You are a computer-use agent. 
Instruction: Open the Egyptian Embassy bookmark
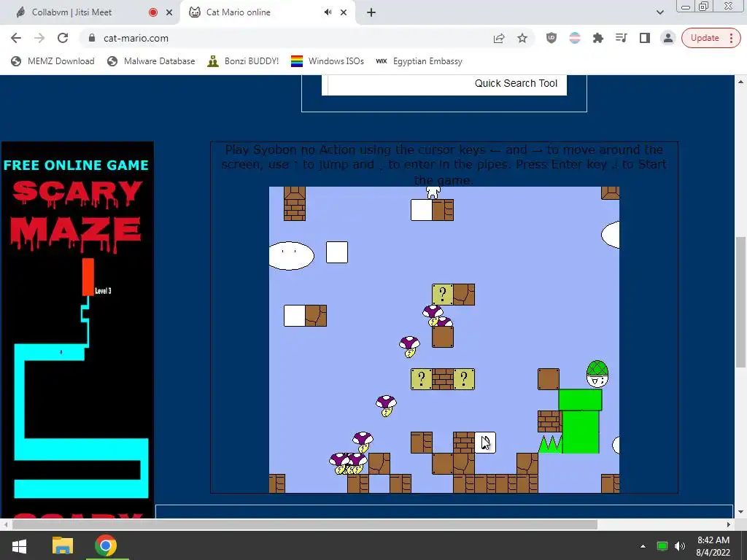[419, 61]
